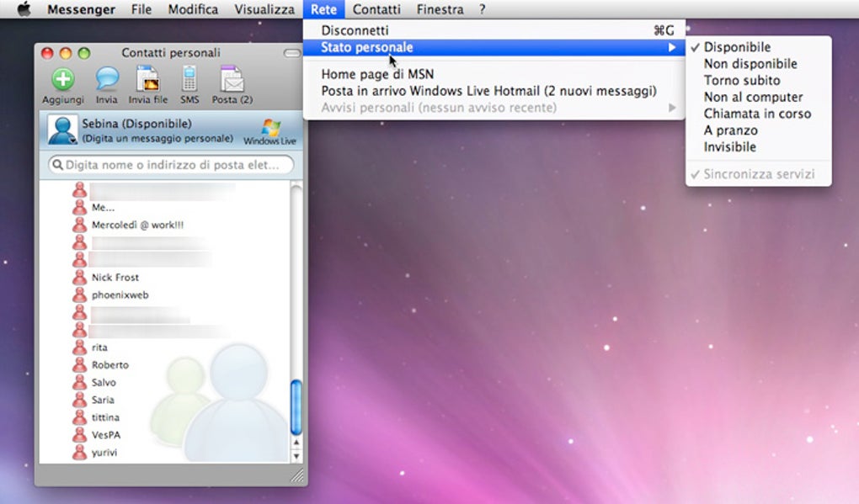Click Sebina (Disponibile) display name
Screen dimensions: 859x504
coord(137,124)
